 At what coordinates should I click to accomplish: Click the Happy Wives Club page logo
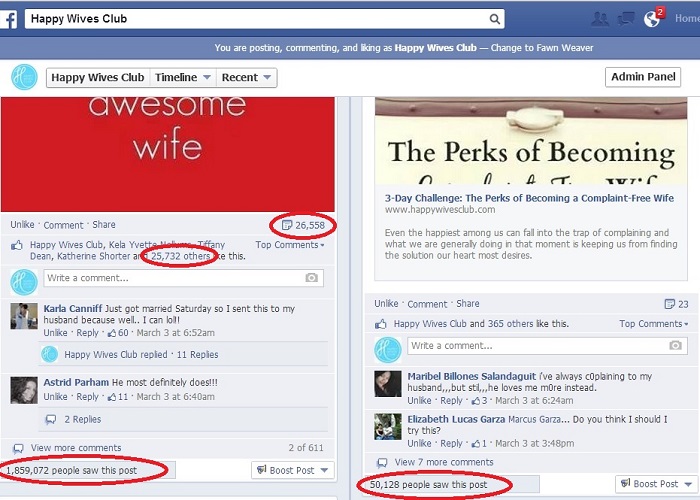pos(24,77)
